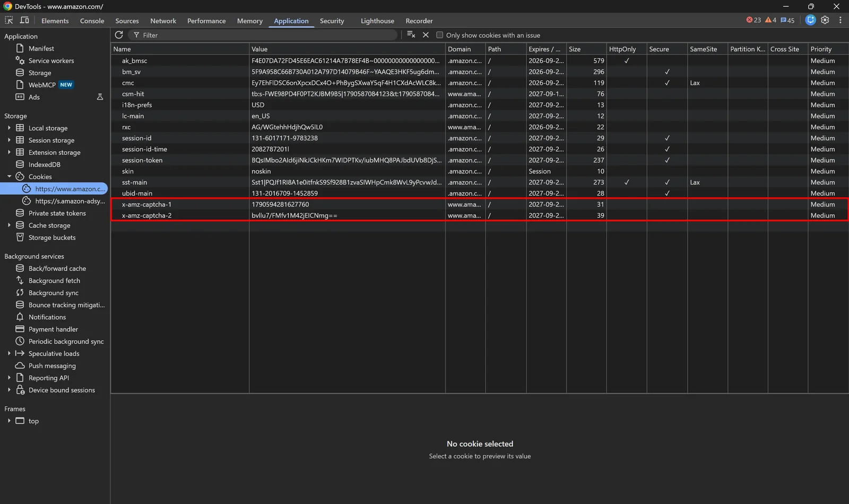Open the DevTools three-dot customize menu
The width and height of the screenshot is (849, 504).
coord(840,20)
